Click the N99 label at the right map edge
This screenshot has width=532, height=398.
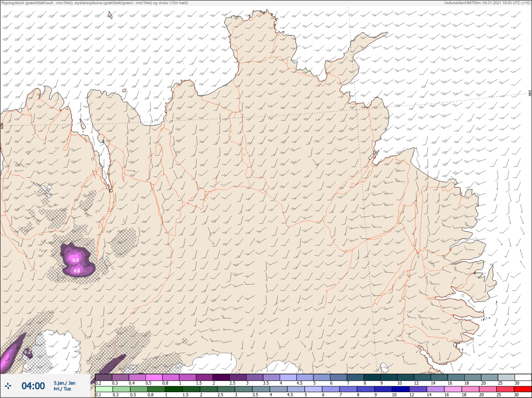pos(530,93)
